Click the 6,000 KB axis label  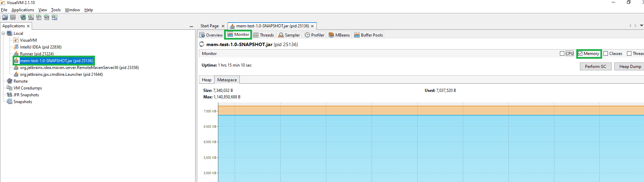(210, 142)
